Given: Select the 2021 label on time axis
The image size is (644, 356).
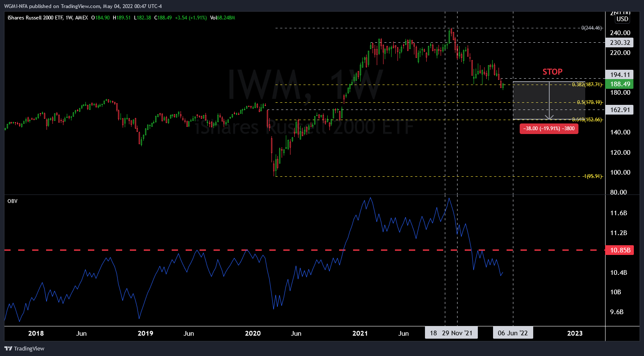Looking at the screenshot, I should (x=360, y=333).
